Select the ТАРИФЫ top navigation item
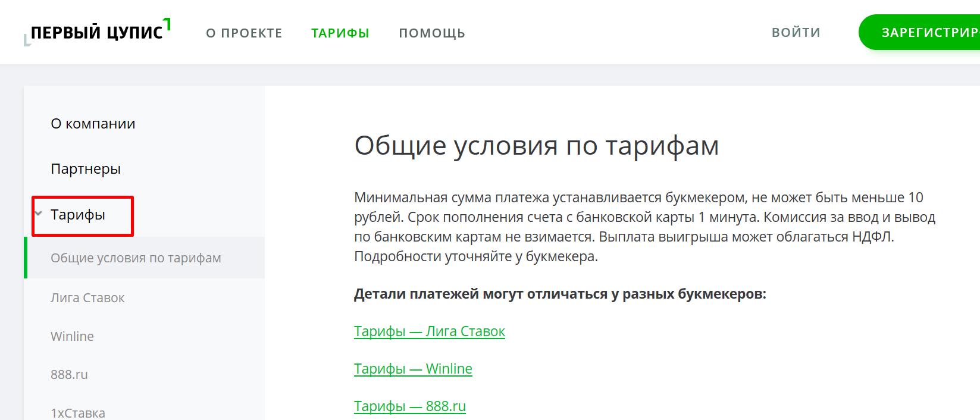Image resolution: width=980 pixels, height=420 pixels. (x=340, y=33)
